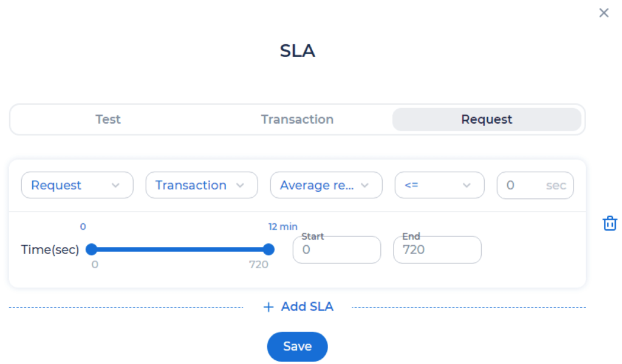Screen dimensions: 622x364
Task: Expand the Transaction dropdown
Action: click(201, 185)
